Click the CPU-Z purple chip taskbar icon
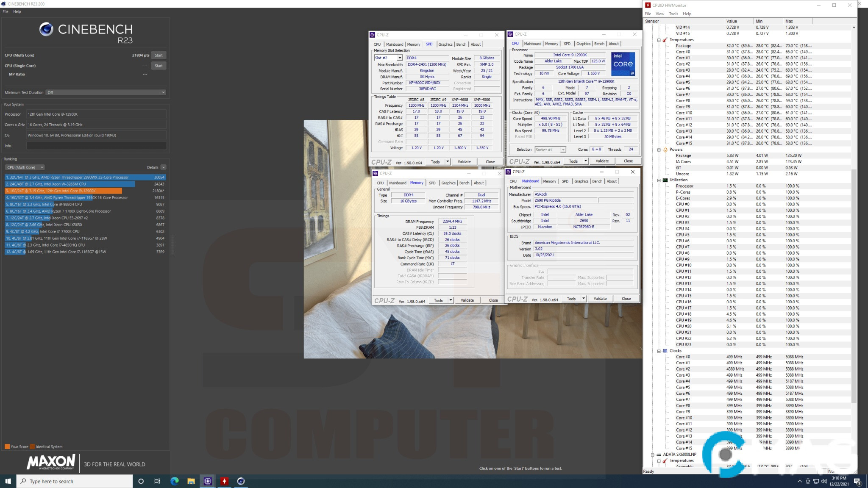 pos(208,481)
